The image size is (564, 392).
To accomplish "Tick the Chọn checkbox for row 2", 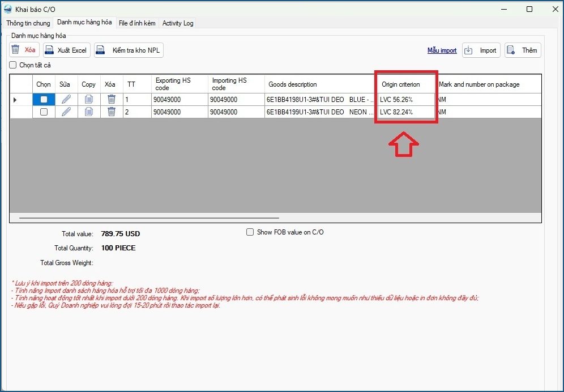I will tap(44, 112).
